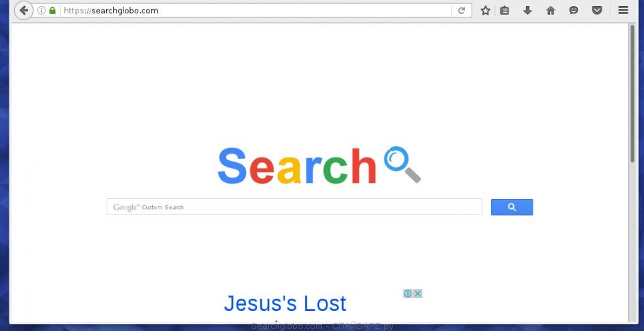Screen dimensions: 644x331
Task: Reload the page with the refresh icon
Action: [x=462, y=11]
